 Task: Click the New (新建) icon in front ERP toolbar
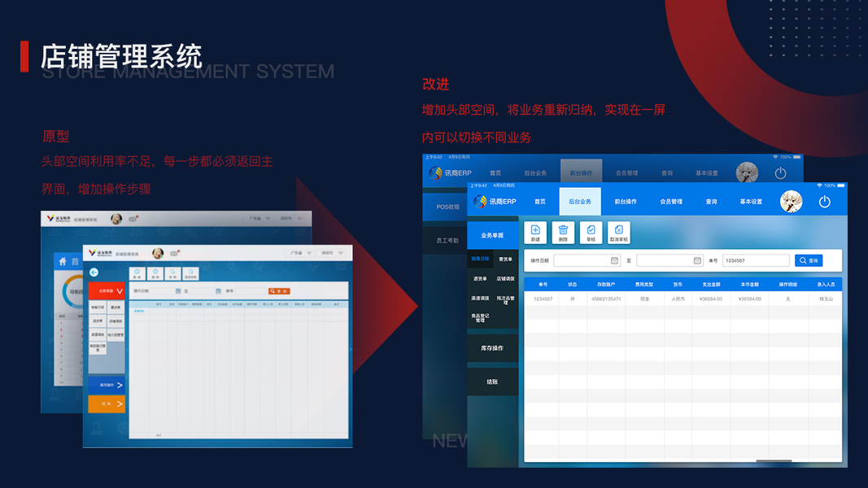pyautogui.click(x=535, y=233)
